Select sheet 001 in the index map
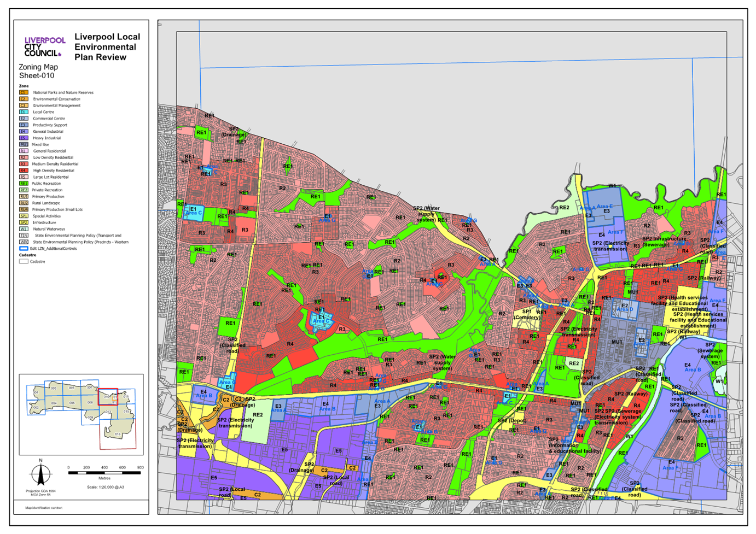The image size is (756, 534). (36, 392)
